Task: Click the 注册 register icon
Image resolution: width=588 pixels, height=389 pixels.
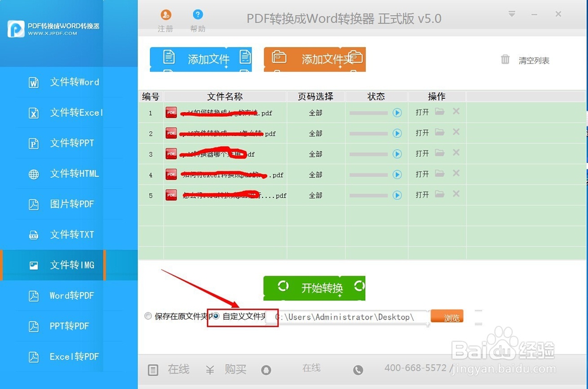Action: pos(166,15)
